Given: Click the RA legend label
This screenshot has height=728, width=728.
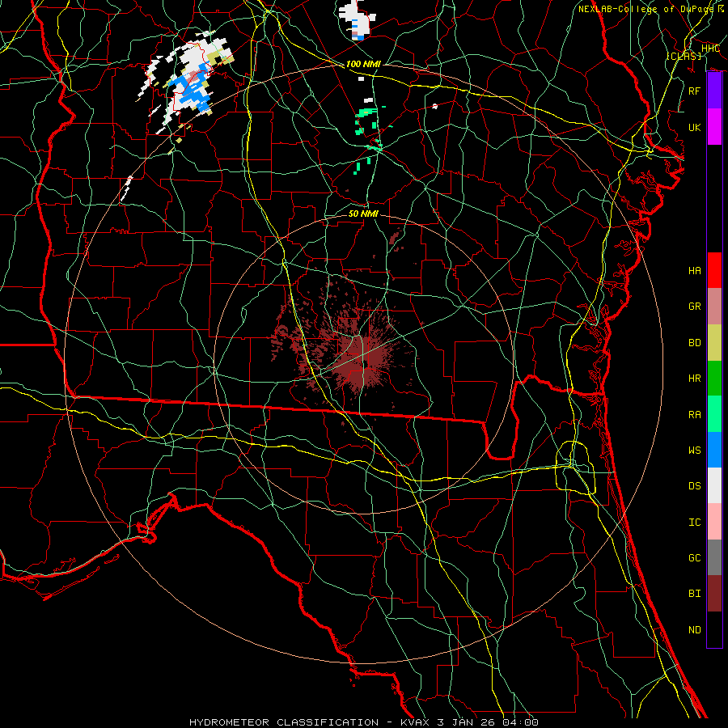Looking at the screenshot, I should click(x=695, y=415).
